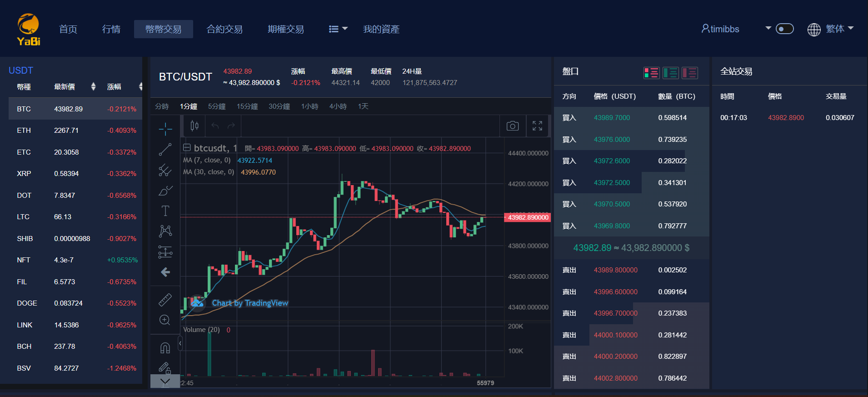868x397 pixels.
Task: Collapse the btcusdt legend on chart
Action: tap(187, 148)
